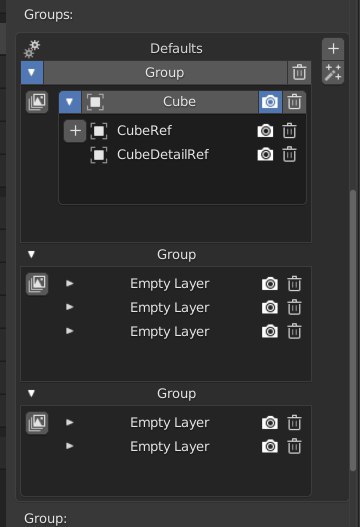Select second Empty Layer text in bottom Group

tap(170, 447)
